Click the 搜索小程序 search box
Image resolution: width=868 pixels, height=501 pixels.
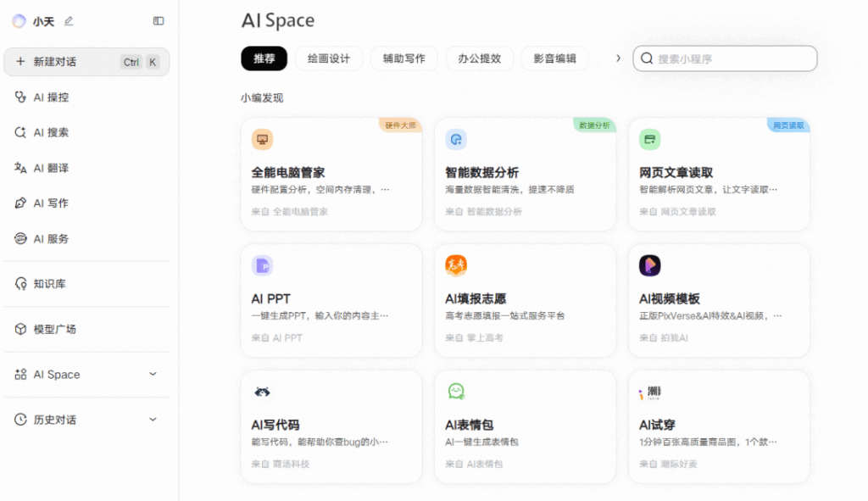point(725,58)
